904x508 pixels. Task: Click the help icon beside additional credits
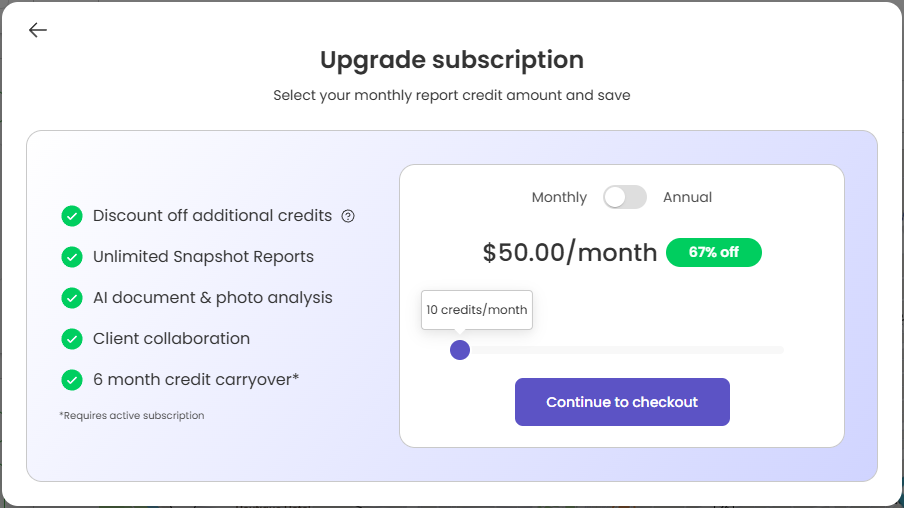pos(348,216)
